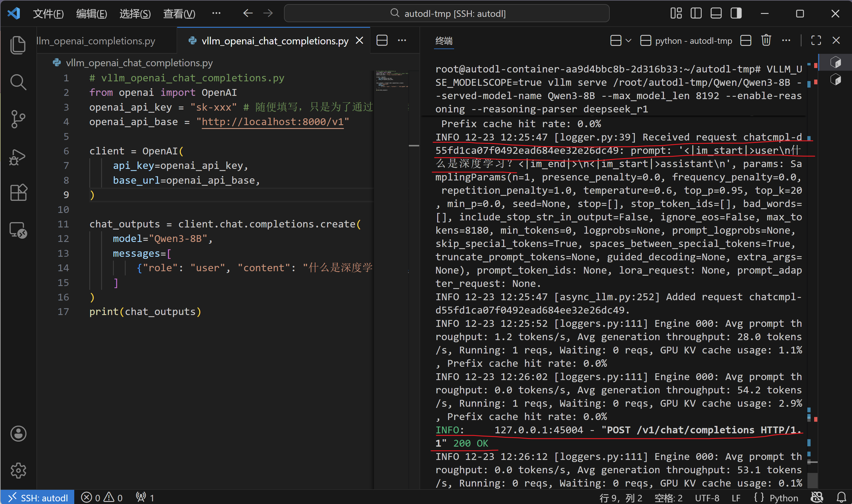Screen dimensions: 852x504
Task: Expand the hidden menu bar items ellipsis
Action: click(216, 14)
